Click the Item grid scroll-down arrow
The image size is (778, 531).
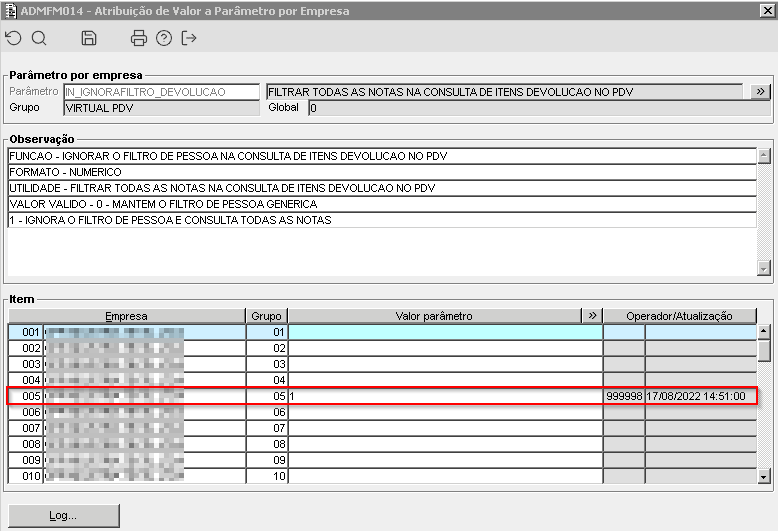(764, 477)
